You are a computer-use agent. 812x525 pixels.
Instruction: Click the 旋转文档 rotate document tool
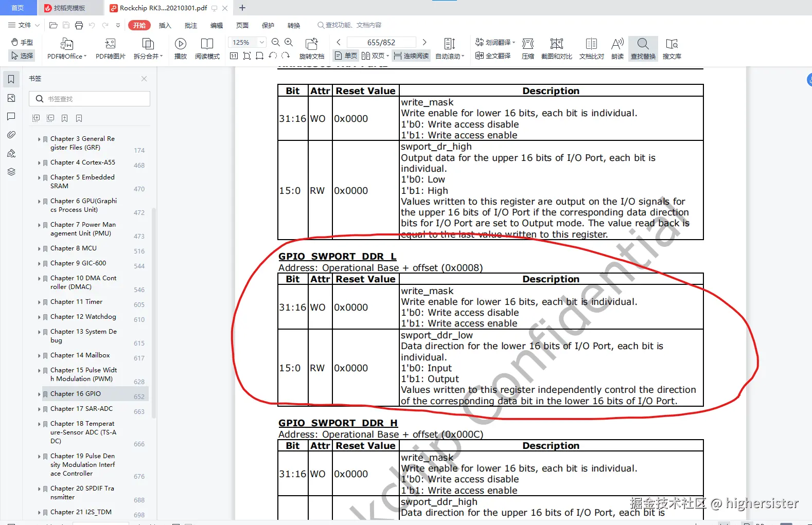312,49
